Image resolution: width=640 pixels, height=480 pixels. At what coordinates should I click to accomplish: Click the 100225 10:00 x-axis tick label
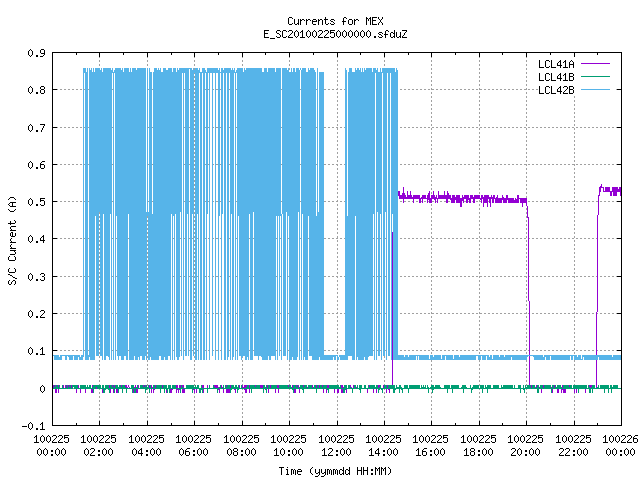288,445
